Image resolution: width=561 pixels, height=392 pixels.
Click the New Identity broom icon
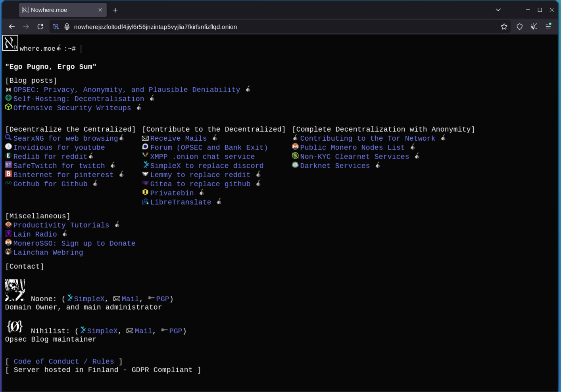(534, 27)
